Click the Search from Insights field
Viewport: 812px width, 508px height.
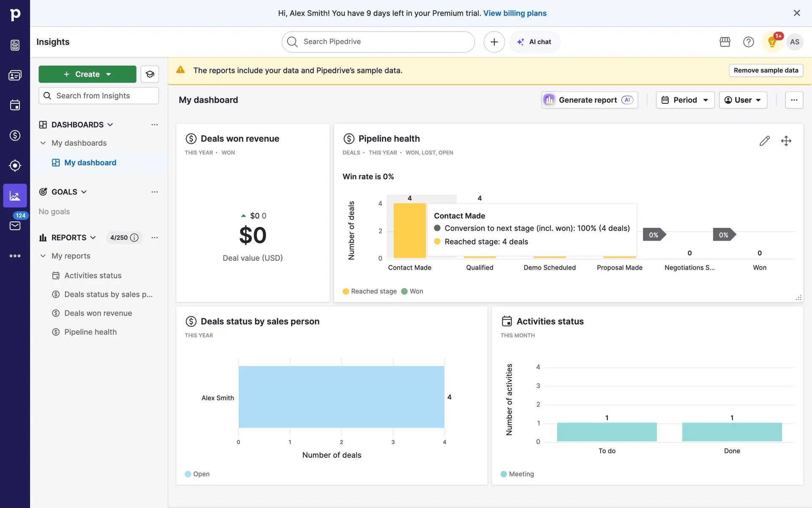pyautogui.click(x=99, y=96)
